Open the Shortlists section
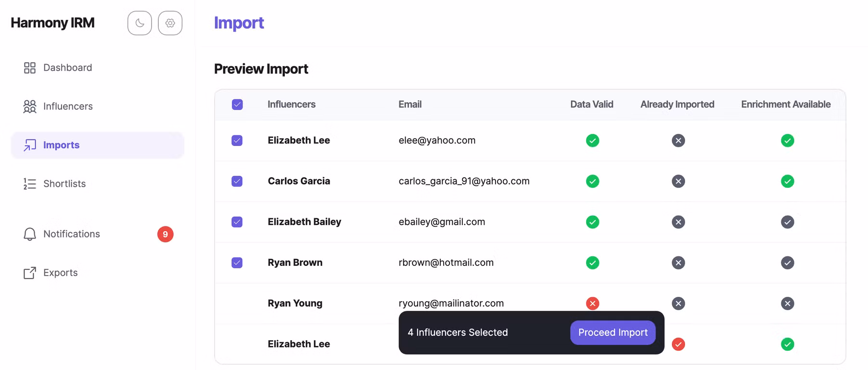868x370 pixels. [x=64, y=184]
